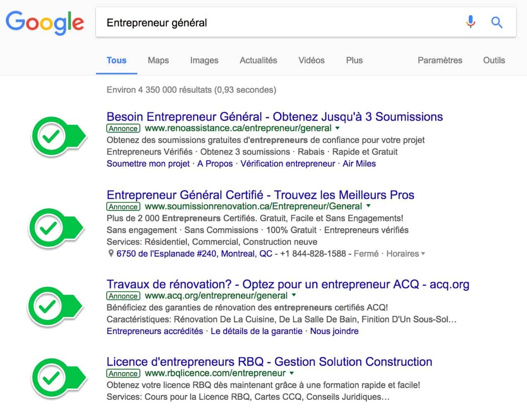This screenshot has height=420, width=527.
Task: Click the Google logo
Action: point(45,23)
